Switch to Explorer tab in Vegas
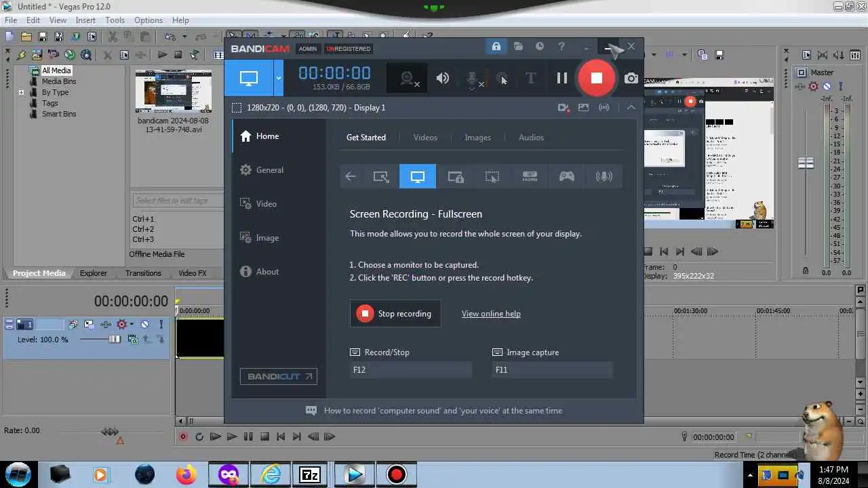868x488 pixels. pos(94,273)
